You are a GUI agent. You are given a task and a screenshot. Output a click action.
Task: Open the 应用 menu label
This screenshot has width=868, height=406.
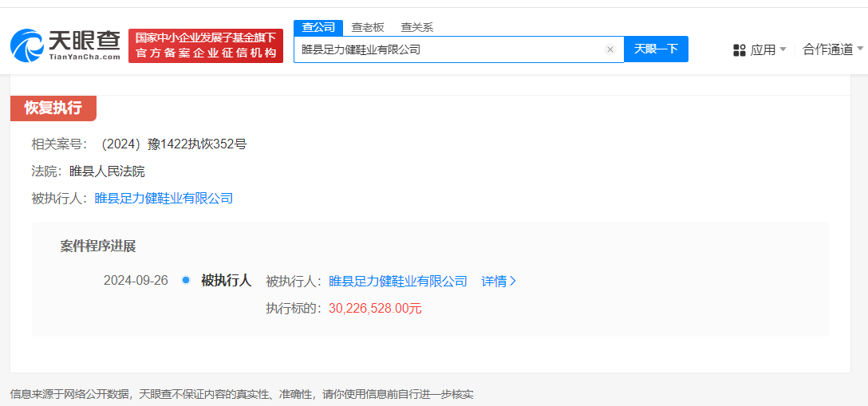[763, 50]
